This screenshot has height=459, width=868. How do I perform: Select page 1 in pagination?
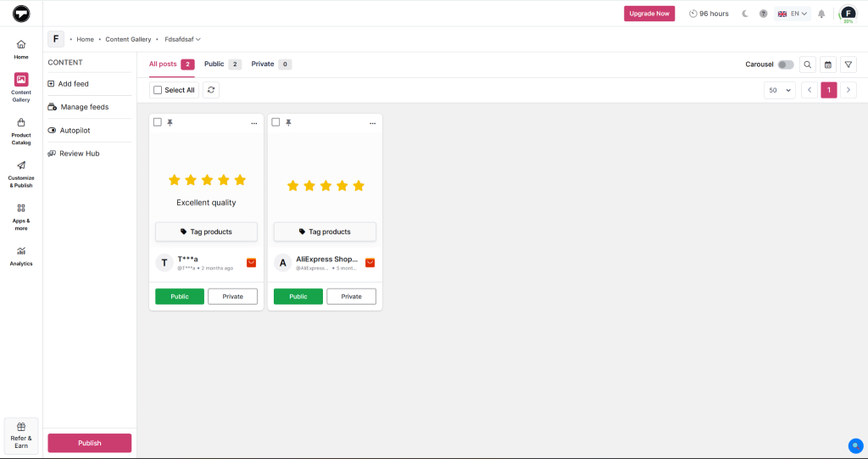pyautogui.click(x=829, y=90)
